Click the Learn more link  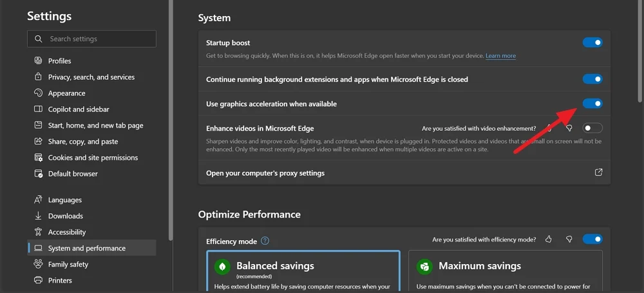(500, 56)
